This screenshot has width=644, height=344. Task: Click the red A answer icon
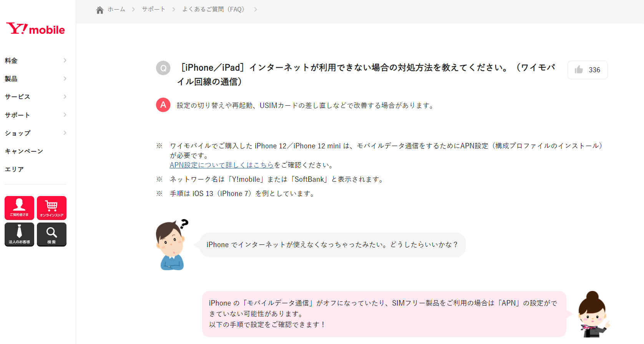click(x=163, y=105)
